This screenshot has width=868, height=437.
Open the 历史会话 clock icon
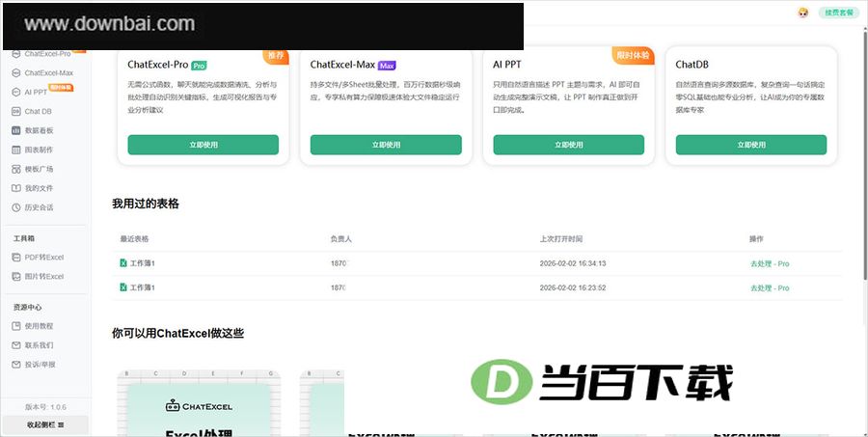[x=15, y=207]
